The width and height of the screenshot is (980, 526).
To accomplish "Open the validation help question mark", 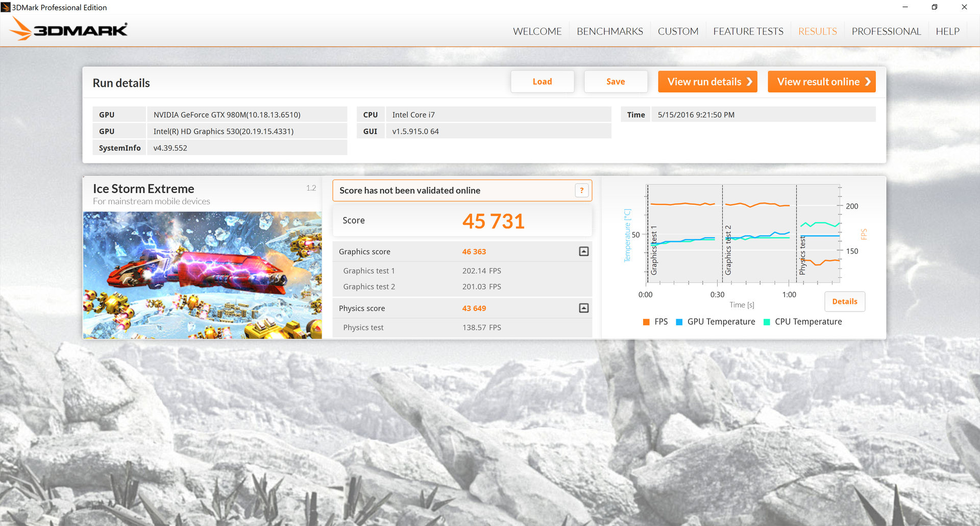I will coord(581,190).
